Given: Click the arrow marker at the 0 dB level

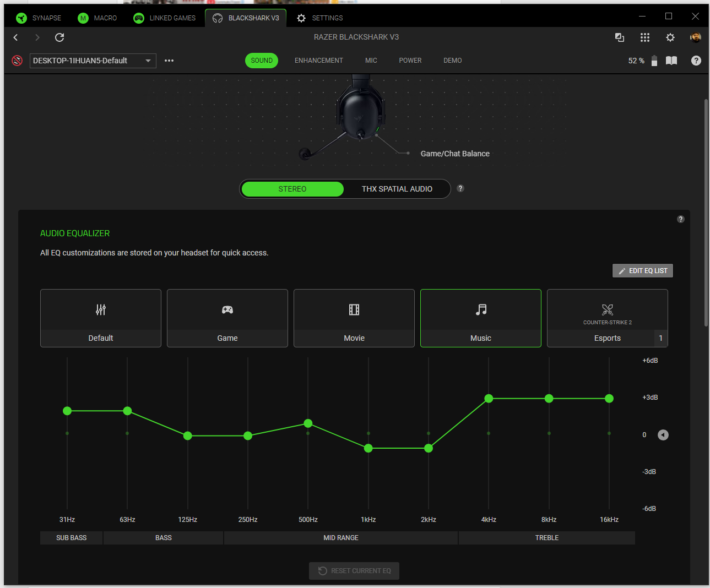Looking at the screenshot, I should (663, 435).
